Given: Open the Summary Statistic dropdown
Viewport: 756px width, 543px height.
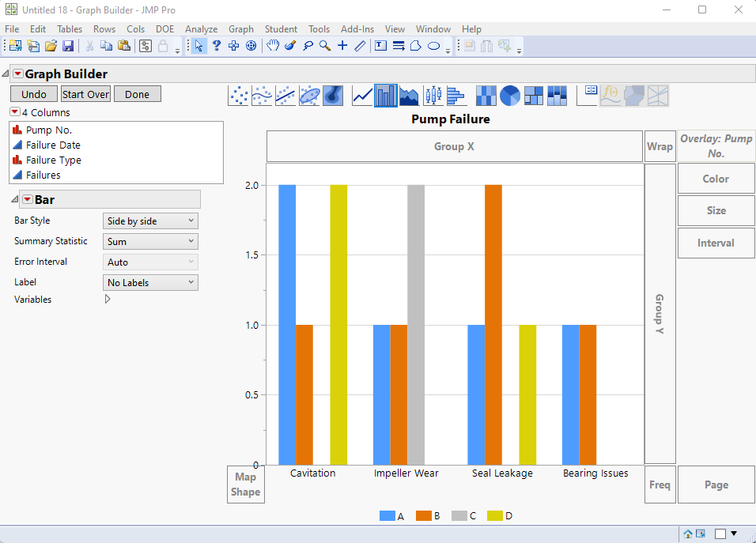Looking at the screenshot, I should click(150, 241).
